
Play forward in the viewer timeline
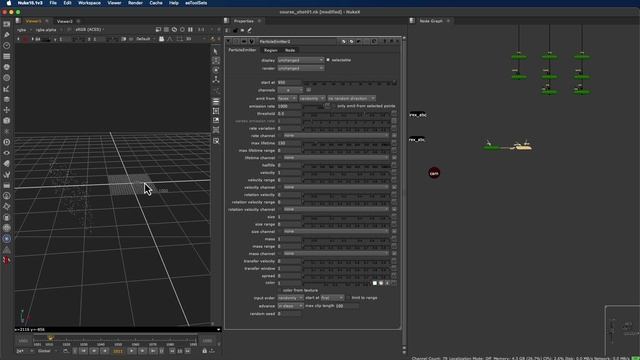click(131, 351)
